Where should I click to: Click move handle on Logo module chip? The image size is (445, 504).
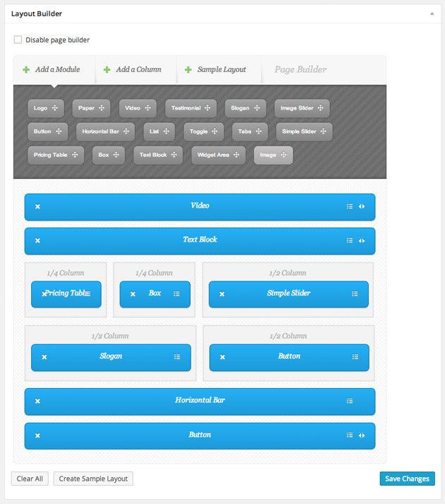coord(55,107)
